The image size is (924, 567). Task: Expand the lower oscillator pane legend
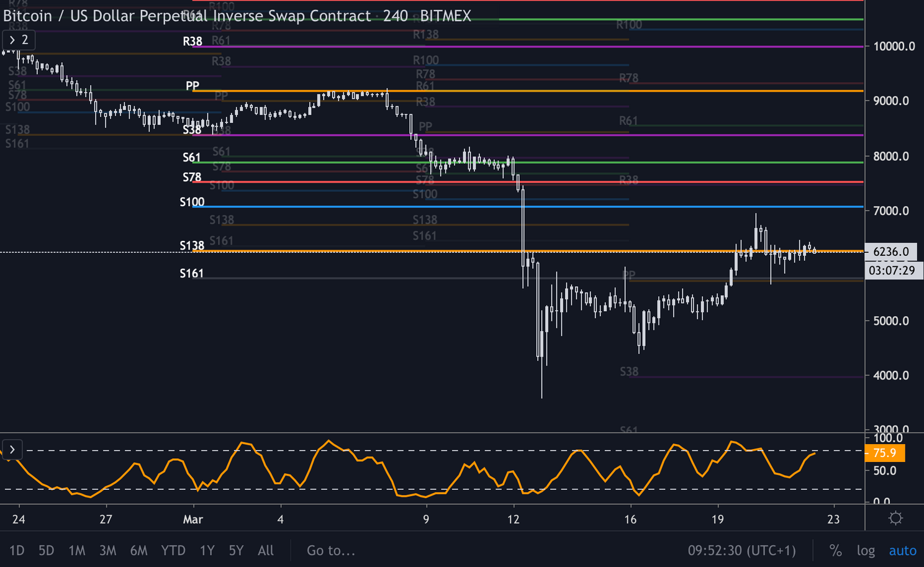coord(12,449)
